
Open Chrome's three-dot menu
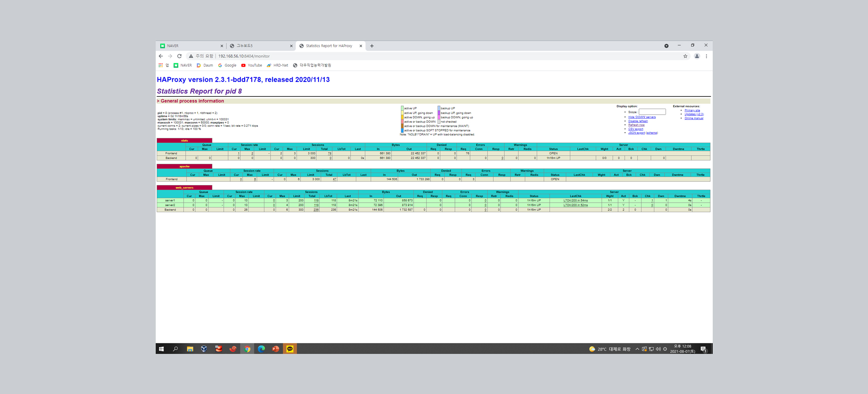[707, 56]
